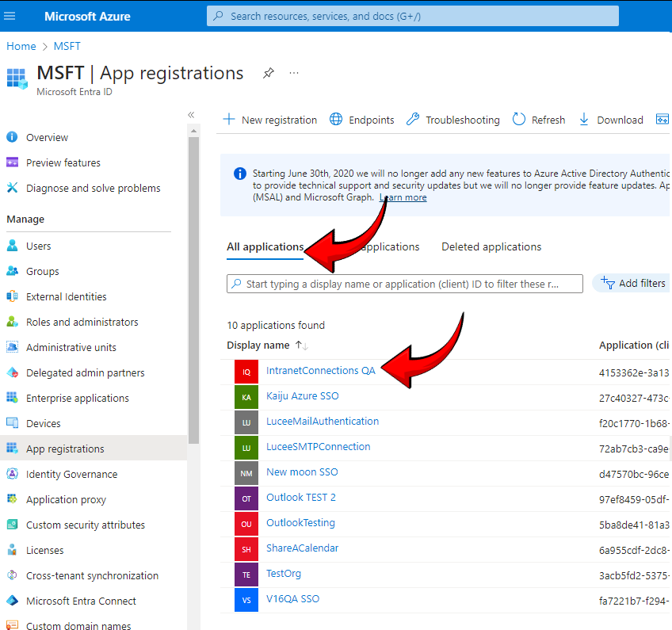Viewport: 672px width, 630px height.
Task: Focus the display name filter field
Action: (405, 284)
